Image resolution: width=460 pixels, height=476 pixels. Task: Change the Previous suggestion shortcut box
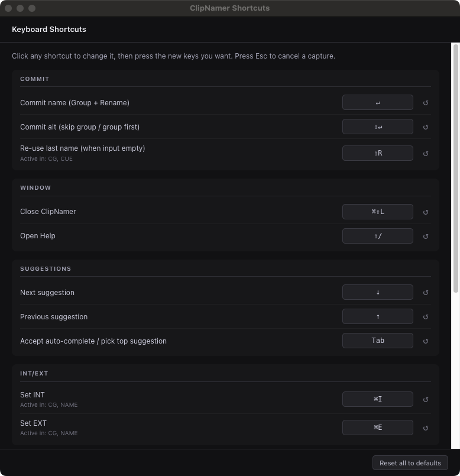[377, 316]
